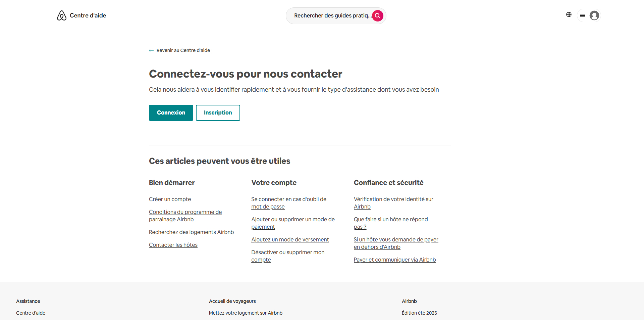Screen dimensions: 644x320
Task: Click the Centre d'aide header title
Action: (88, 15)
